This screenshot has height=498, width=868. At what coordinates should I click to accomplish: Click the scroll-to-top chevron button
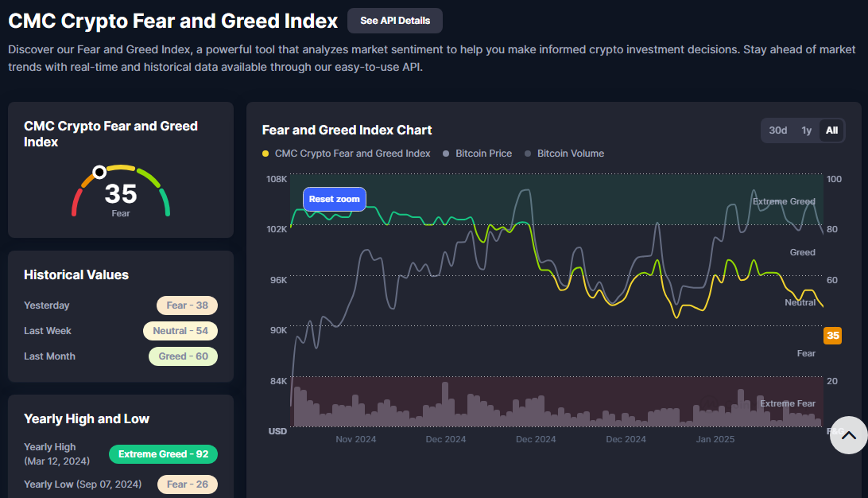coord(848,435)
